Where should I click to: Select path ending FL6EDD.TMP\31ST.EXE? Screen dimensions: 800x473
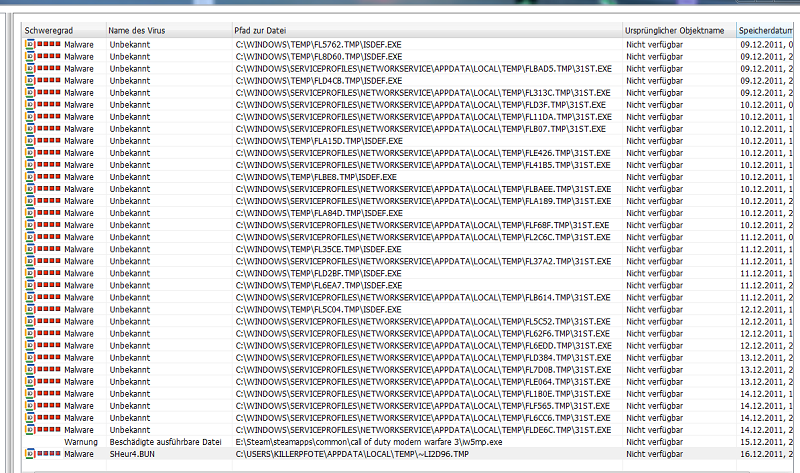(x=423, y=345)
